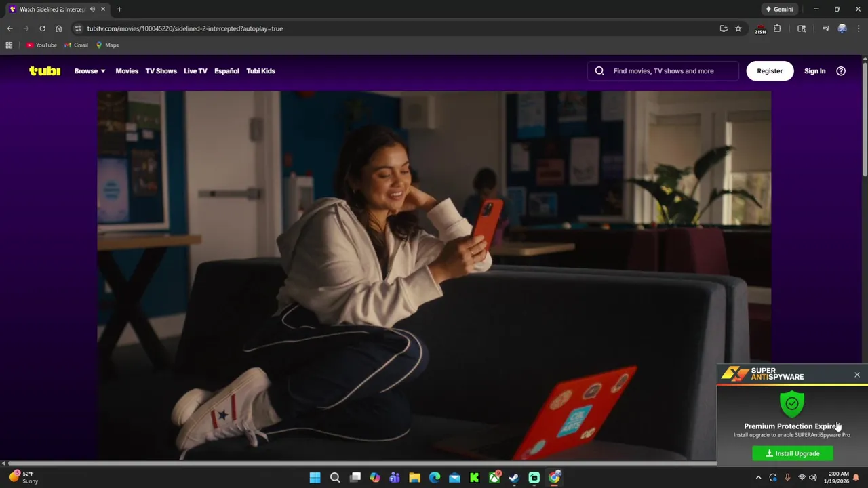Click the horizontal page scrollbar
The height and width of the screenshot is (488, 868).
(x=362, y=464)
